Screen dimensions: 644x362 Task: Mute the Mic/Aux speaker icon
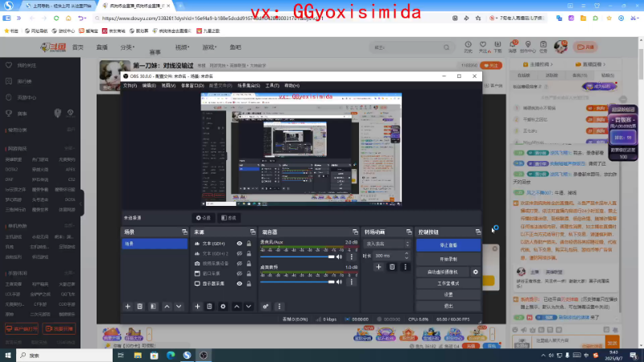(x=339, y=257)
